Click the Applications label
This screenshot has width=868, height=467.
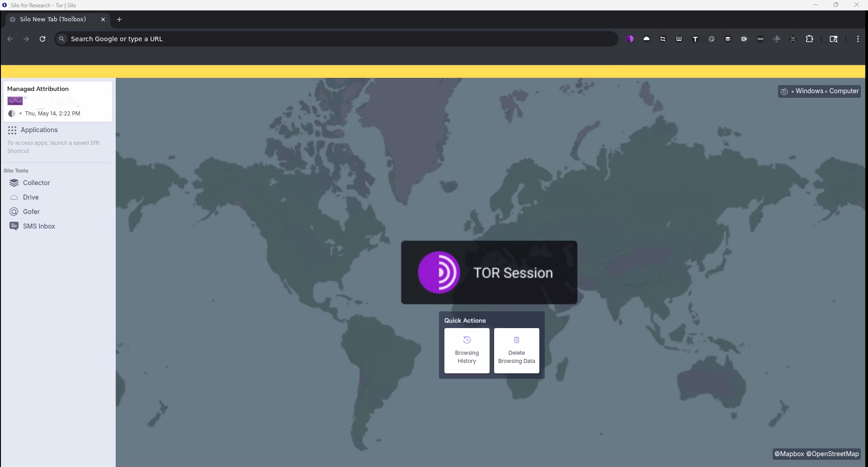39,130
